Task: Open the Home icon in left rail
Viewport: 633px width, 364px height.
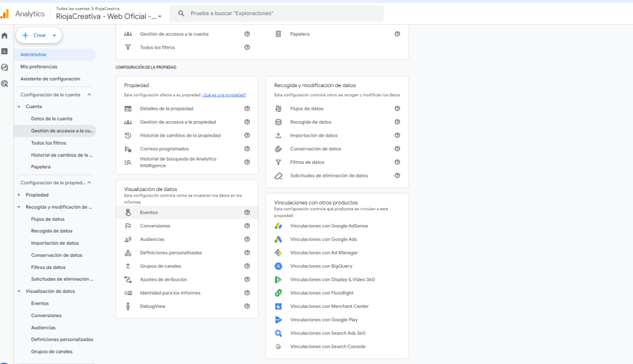Action: pos(4,35)
